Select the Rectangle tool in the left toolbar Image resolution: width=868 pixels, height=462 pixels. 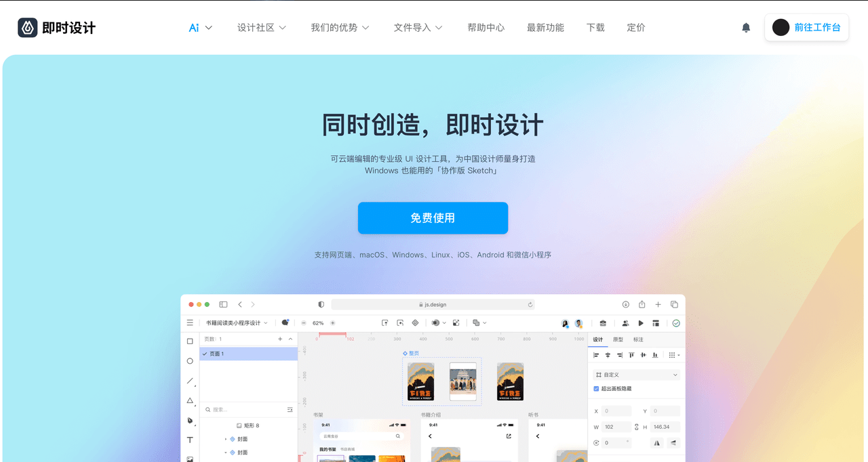click(x=190, y=341)
